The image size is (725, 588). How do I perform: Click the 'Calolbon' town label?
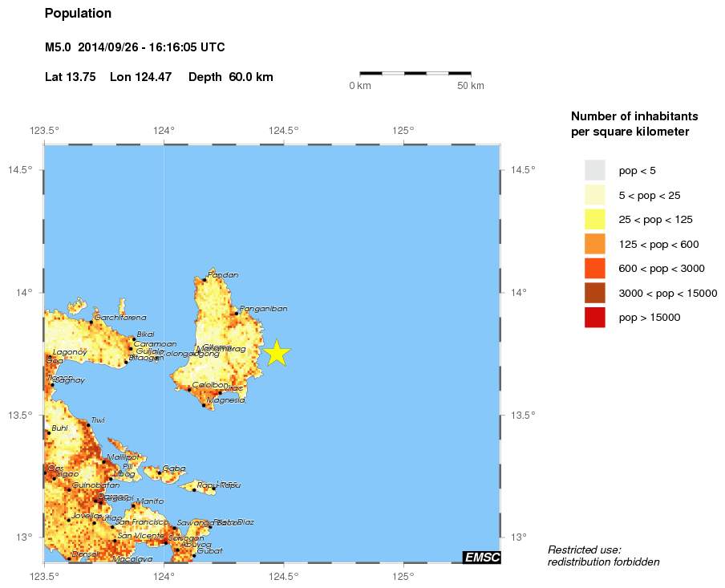click(210, 385)
